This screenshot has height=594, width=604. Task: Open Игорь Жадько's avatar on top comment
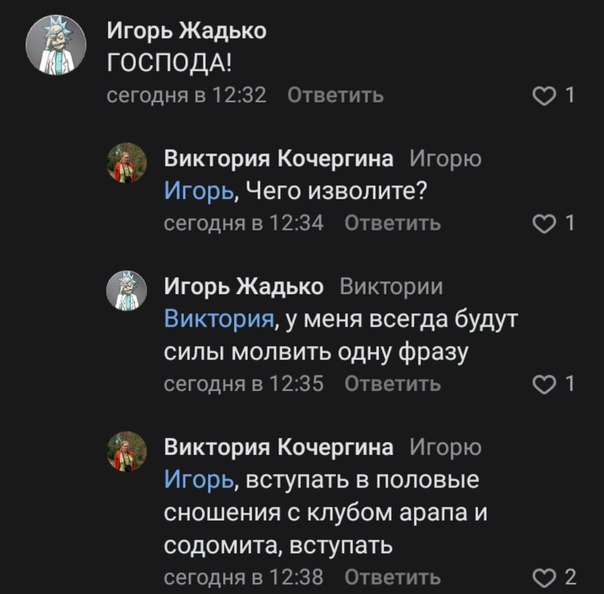pos(51,46)
